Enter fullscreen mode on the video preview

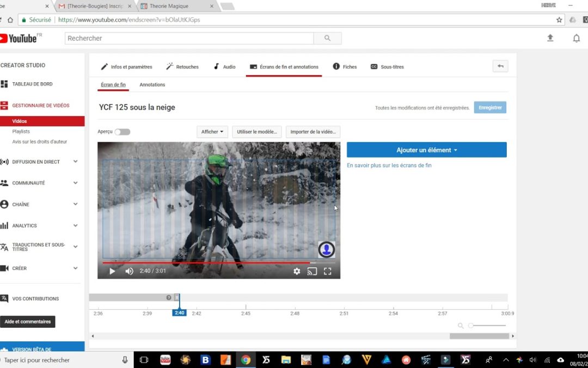tap(327, 271)
